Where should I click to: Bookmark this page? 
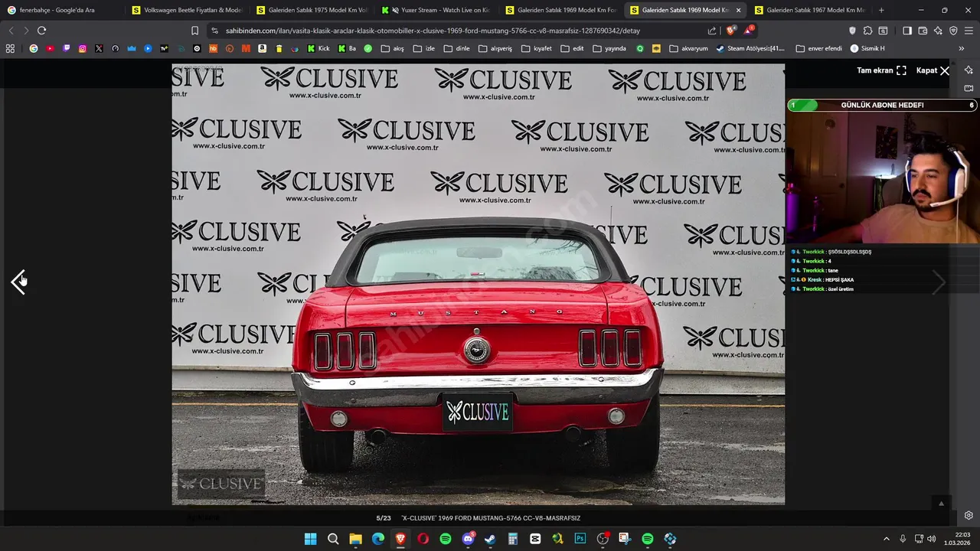click(x=194, y=31)
